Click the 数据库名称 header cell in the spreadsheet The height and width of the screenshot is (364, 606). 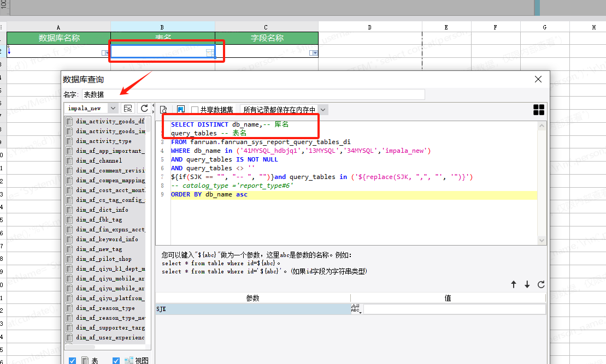pos(59,38)
